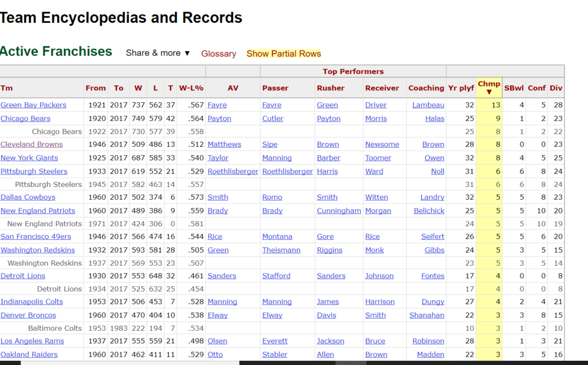Open the Dallas Cowboys team link
This screenshot has height=365, width=588.
coord(28,197)
